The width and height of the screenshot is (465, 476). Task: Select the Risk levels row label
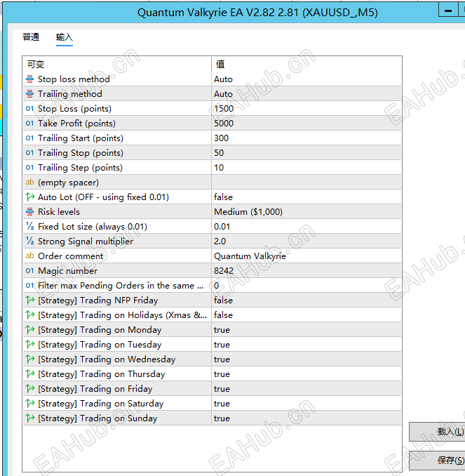[59, 211]
